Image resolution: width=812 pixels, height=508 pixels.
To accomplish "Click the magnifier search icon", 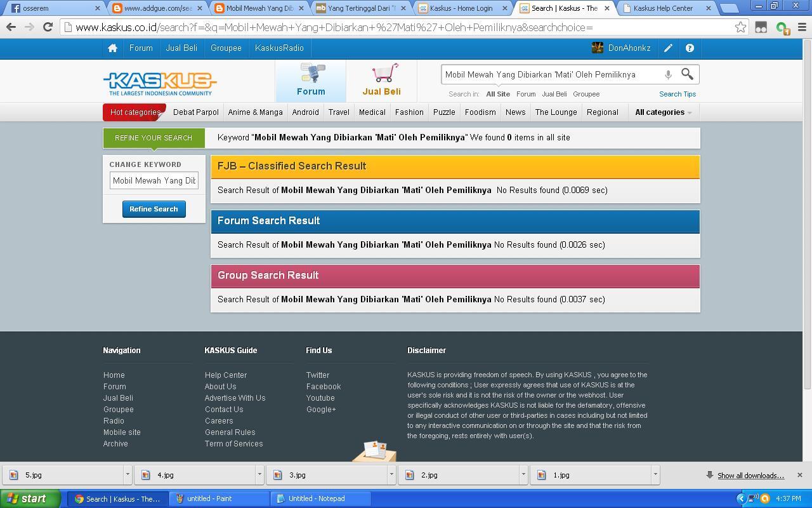I will click(687, 74).
